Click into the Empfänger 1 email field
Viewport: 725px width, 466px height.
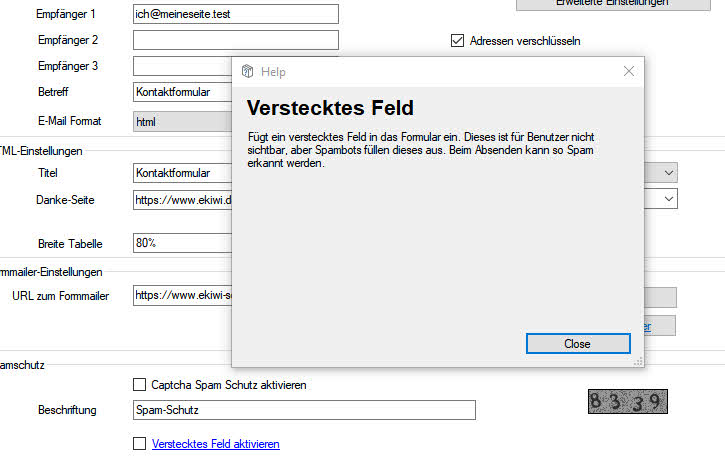[235, 14]
